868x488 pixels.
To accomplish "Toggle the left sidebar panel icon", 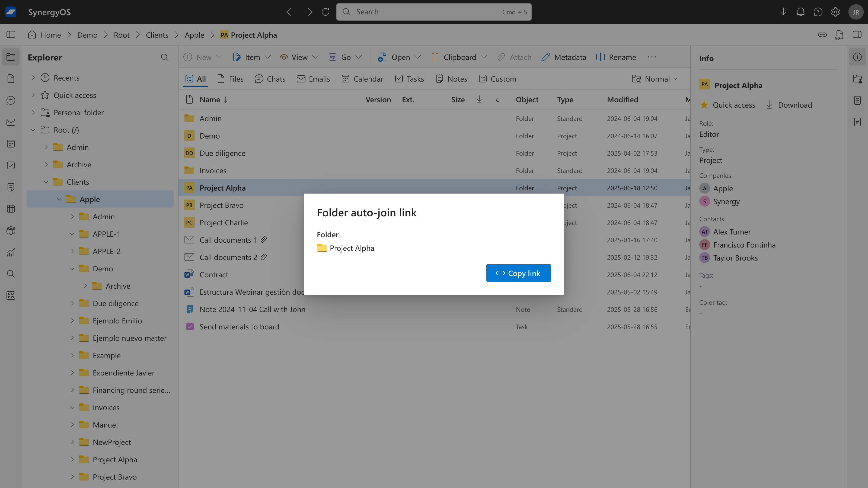I will (x=11, y=35).
